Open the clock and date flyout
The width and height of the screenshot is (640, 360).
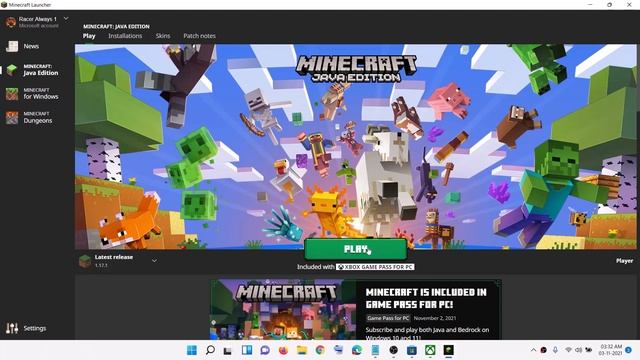(611, 350)
